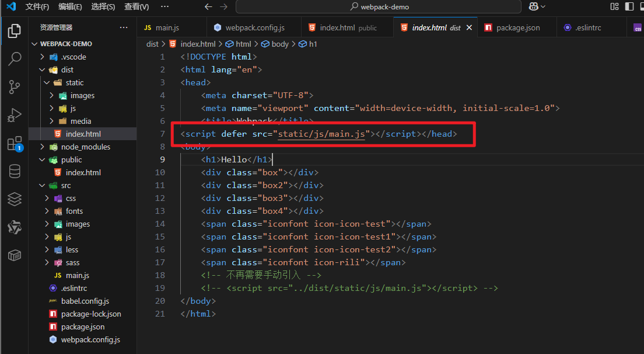Open the 编辑(E) menu

pos(70,6)
